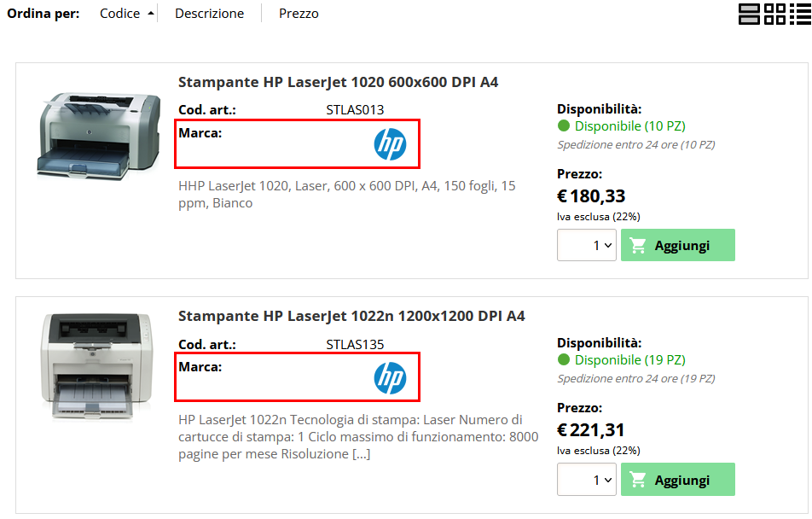This screenshot has width=812, height=519.
Task: Add LaserJet 1022n to cart
Action: pyautogui.click(x=678, y=480)
